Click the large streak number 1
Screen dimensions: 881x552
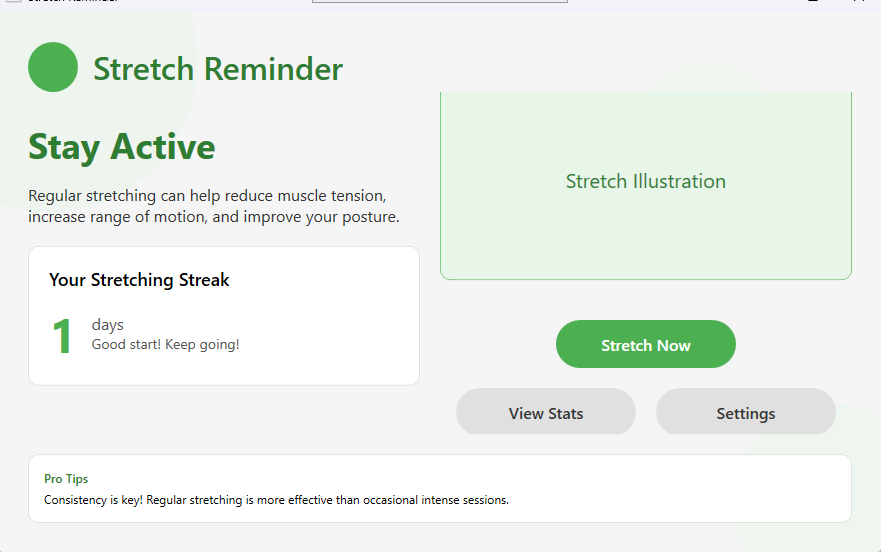coord(62,336)
